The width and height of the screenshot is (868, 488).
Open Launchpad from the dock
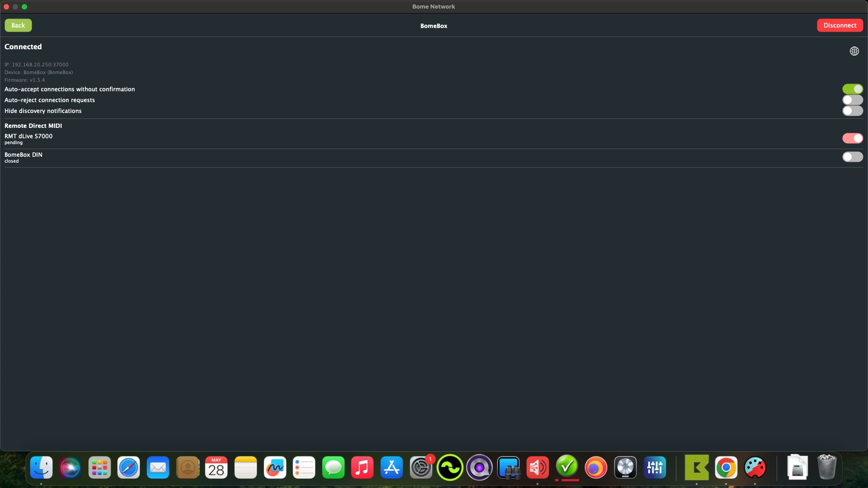tap(99, 467)
